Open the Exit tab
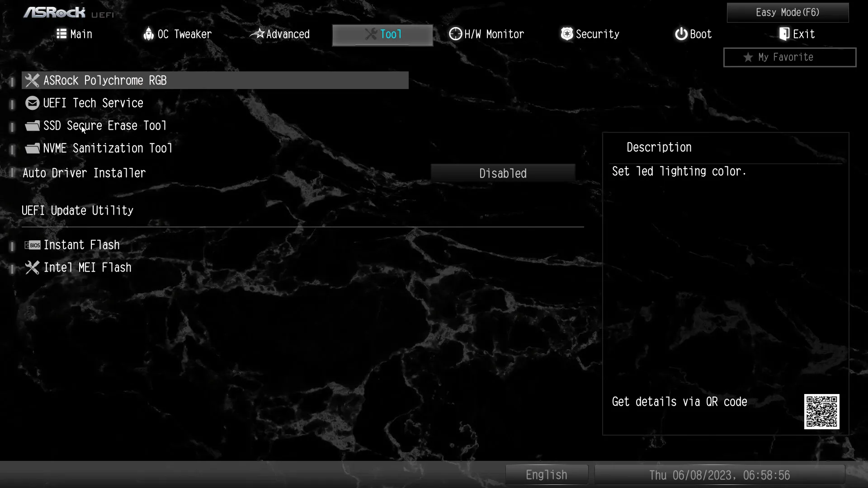The height and width of the screenshot is (488, 868). click(x=797, y=34)
